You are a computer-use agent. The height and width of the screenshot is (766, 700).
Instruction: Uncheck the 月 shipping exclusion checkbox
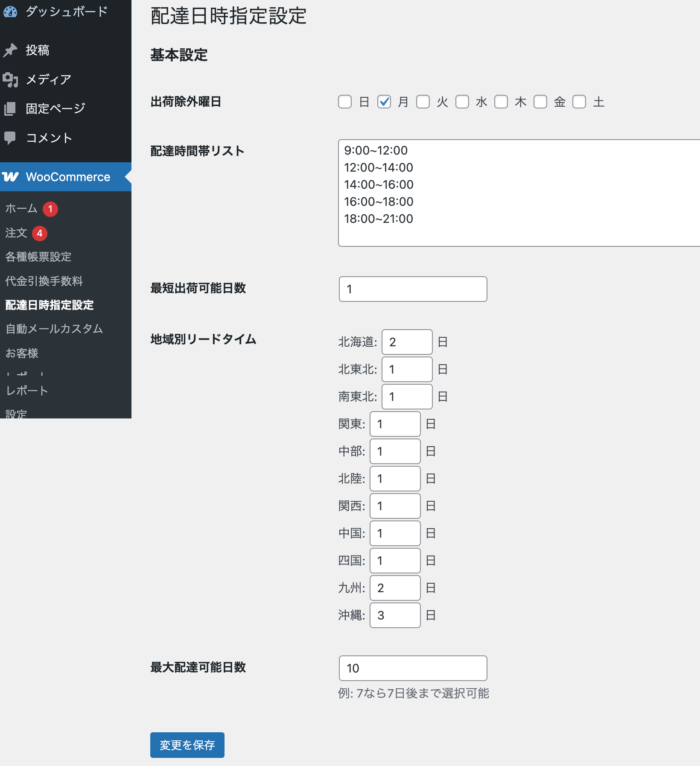coord(384,102)
